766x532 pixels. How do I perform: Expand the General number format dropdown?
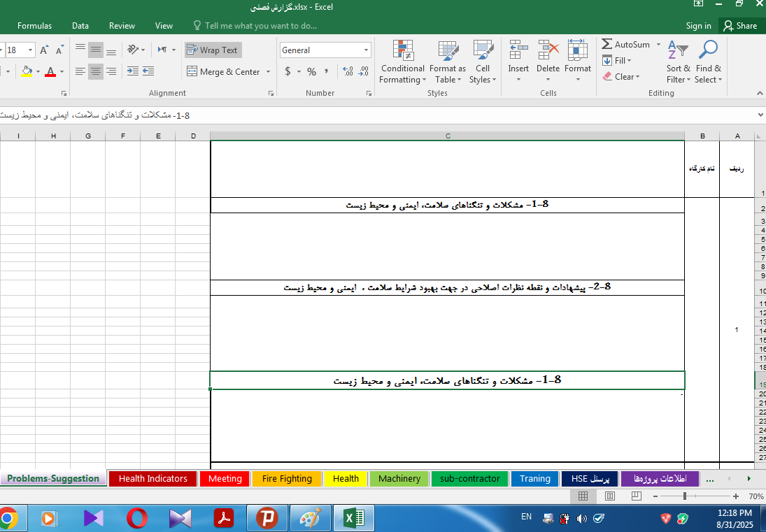click(x=366, y=50)
